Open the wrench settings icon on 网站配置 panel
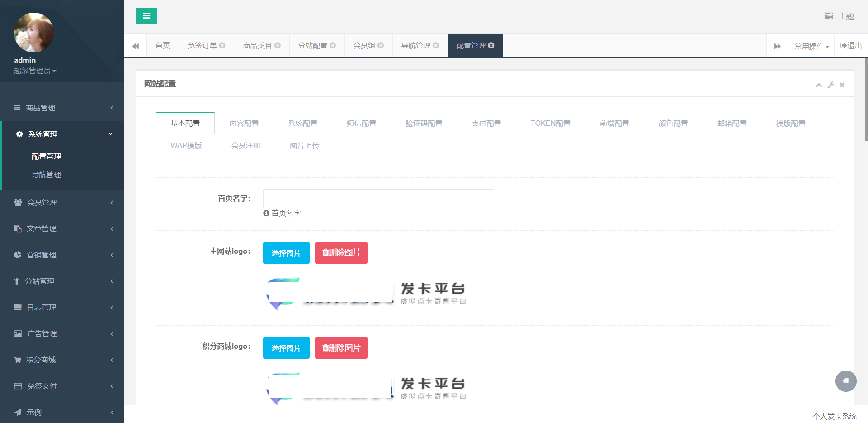The height and width of the screenshot is (423, 868). pyautogui.click(x=830, y=85)
